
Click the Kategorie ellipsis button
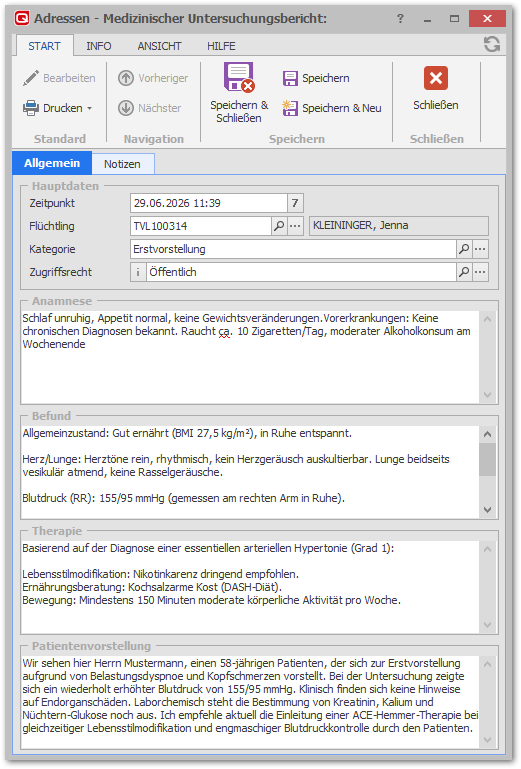pos(480,249)
